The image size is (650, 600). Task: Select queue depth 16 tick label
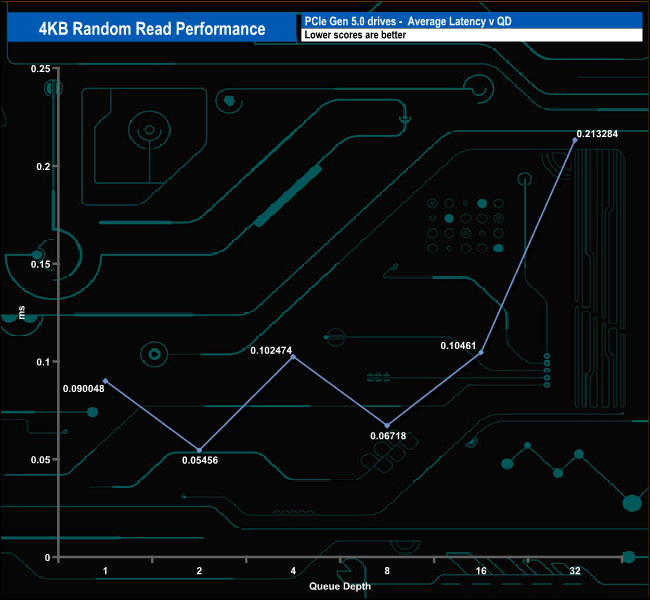(481, 571)
